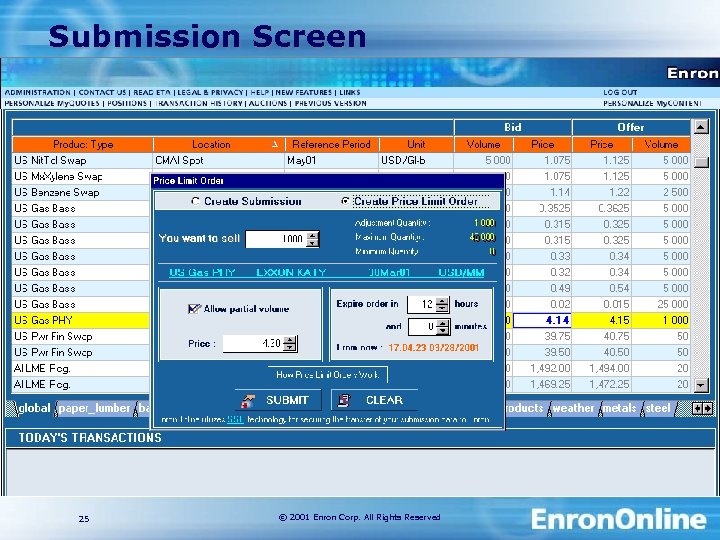The width and height of the screenshot is (720, 540).
Task: Click the bid price 39.75 cell
Action: click(542, 336)
